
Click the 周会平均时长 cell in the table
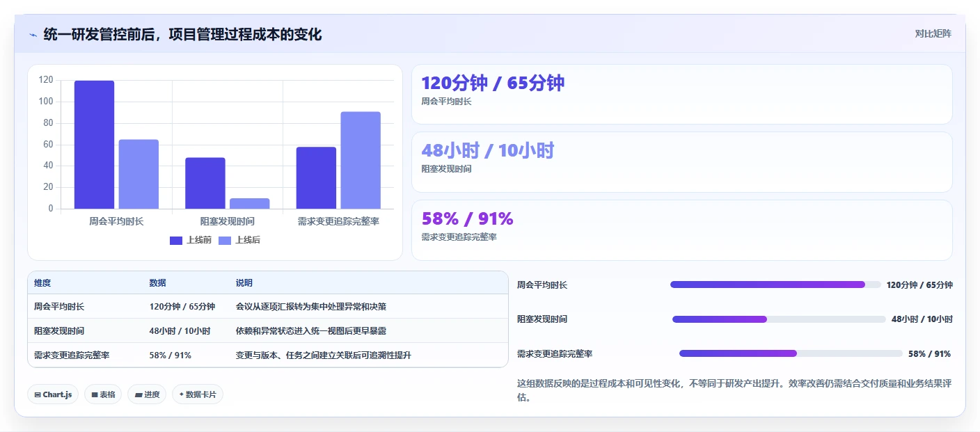(59, 306)
